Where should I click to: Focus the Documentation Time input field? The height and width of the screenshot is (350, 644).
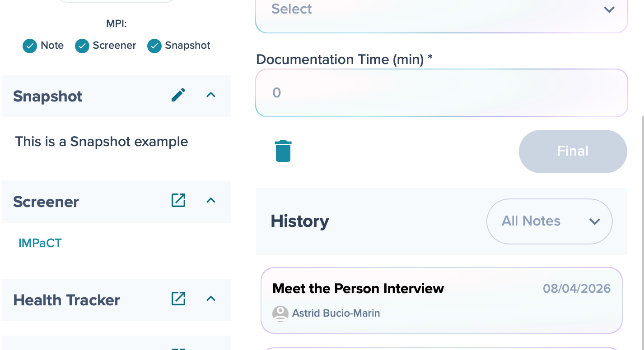pyautogui.click(x=442, y=93)
